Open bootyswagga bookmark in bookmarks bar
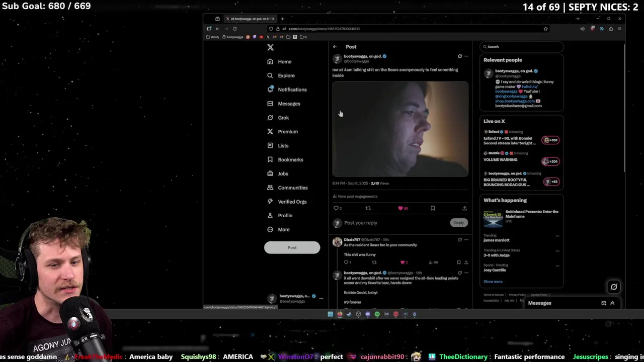The image size is (644, 362). (232, 37)
